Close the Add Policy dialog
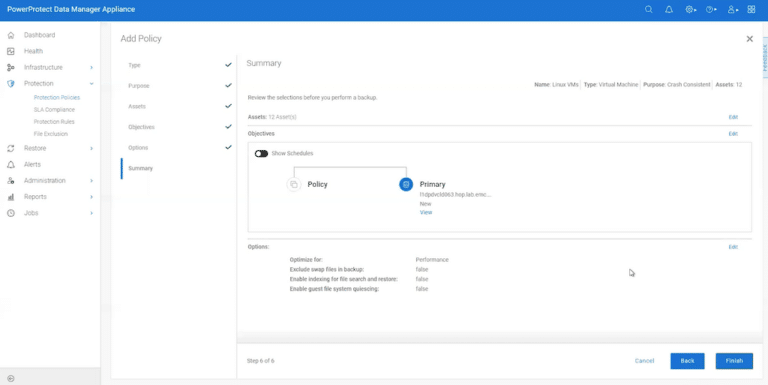Image resolution: width=768 pixels, height=385 pixels. [x=749, y=39]
